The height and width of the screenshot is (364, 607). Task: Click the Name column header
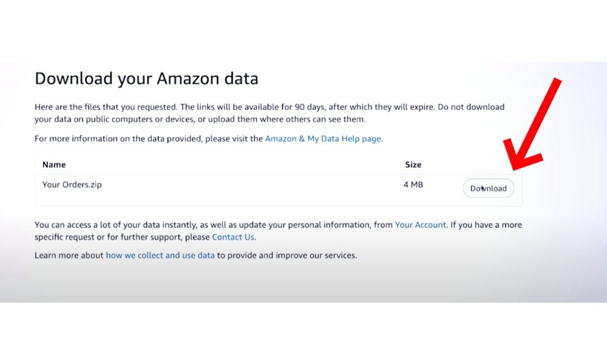tap(53, 164)
